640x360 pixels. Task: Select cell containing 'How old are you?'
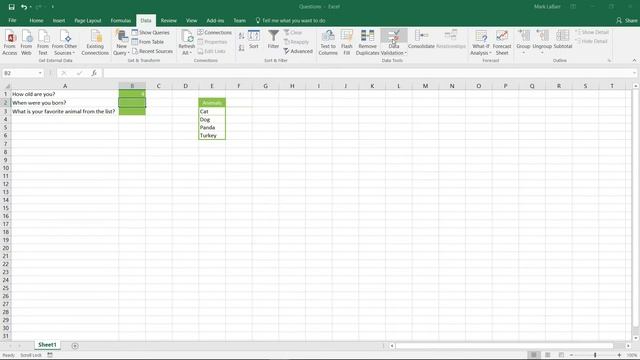pyautogui.click(x=65, y=94)
